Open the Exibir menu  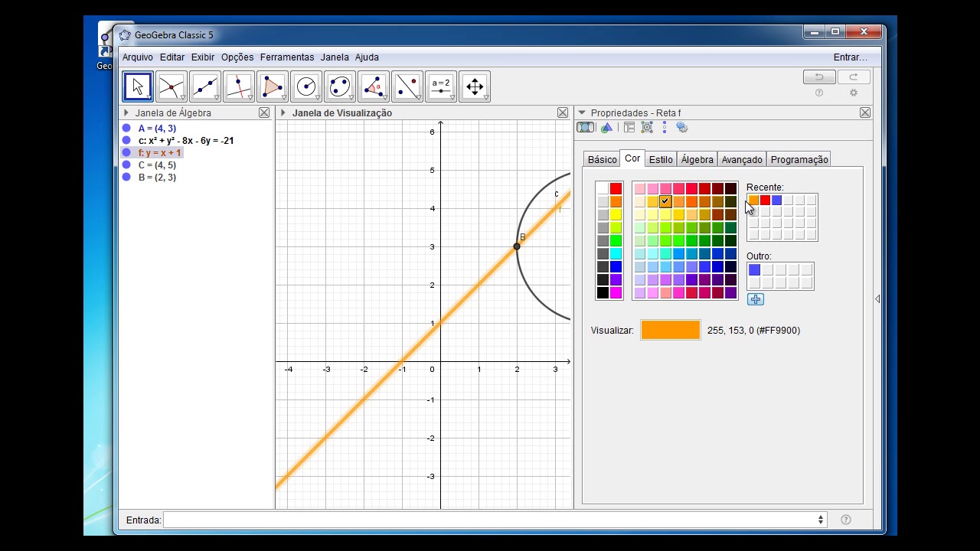pos(203,57)
